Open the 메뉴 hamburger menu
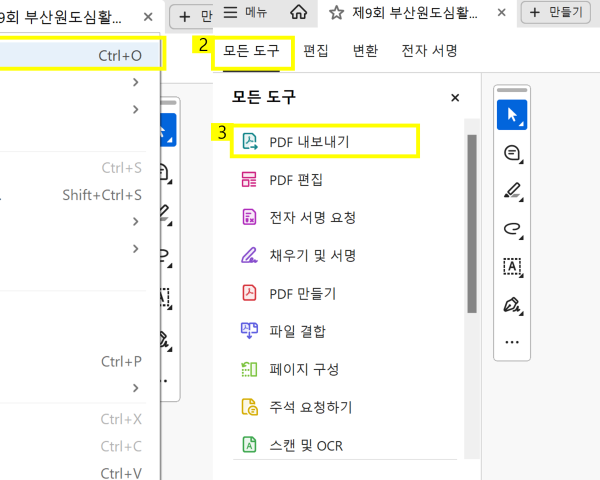This screenshot has width=600, height=480. [x=245, y=12]
